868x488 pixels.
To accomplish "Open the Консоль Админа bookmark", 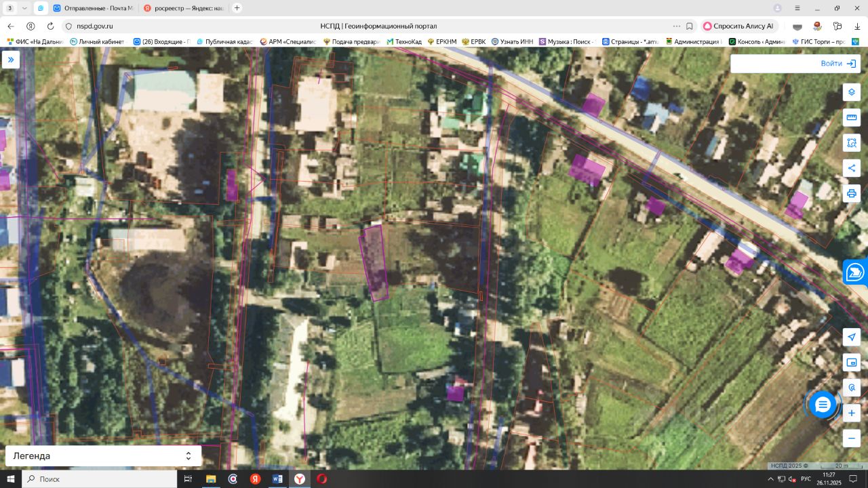I will click(x=757, y=41).
